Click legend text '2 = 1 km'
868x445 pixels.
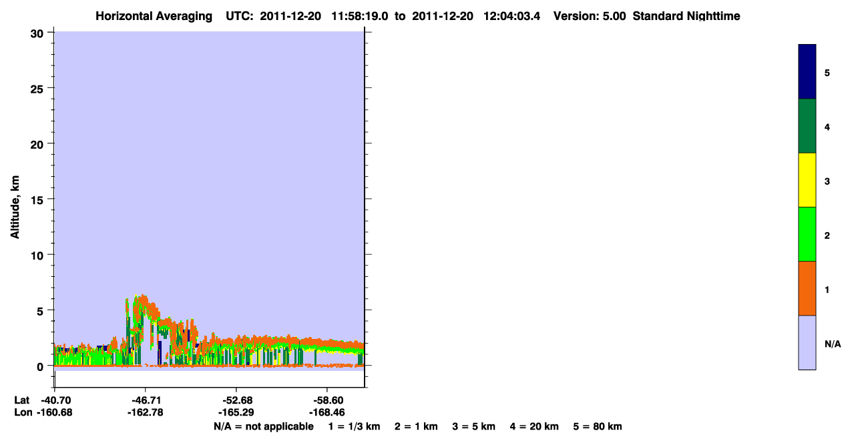click(416, 427)
